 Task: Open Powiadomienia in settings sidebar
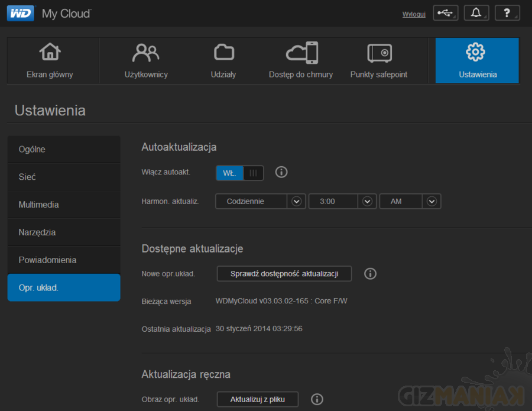[x=64, y=260]
